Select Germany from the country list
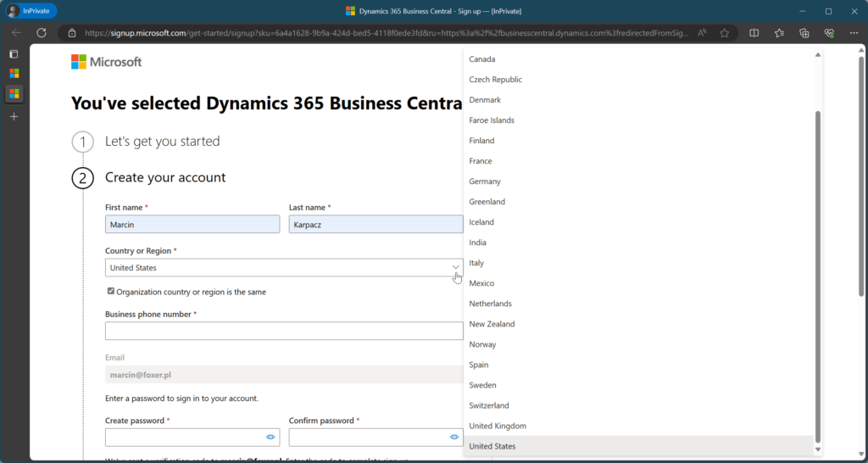This screenshot has width=868, height=463. point(485,181)
